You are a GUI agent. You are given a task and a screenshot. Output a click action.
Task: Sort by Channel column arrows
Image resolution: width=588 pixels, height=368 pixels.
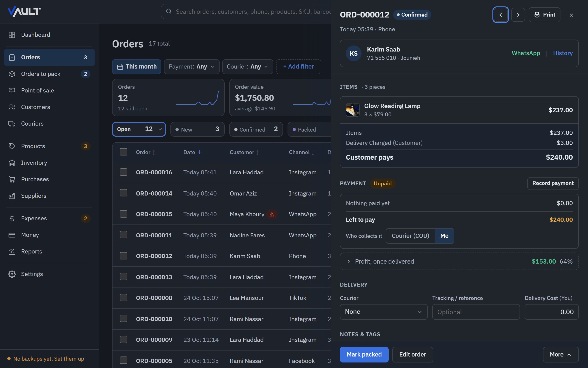pos(313,152)
